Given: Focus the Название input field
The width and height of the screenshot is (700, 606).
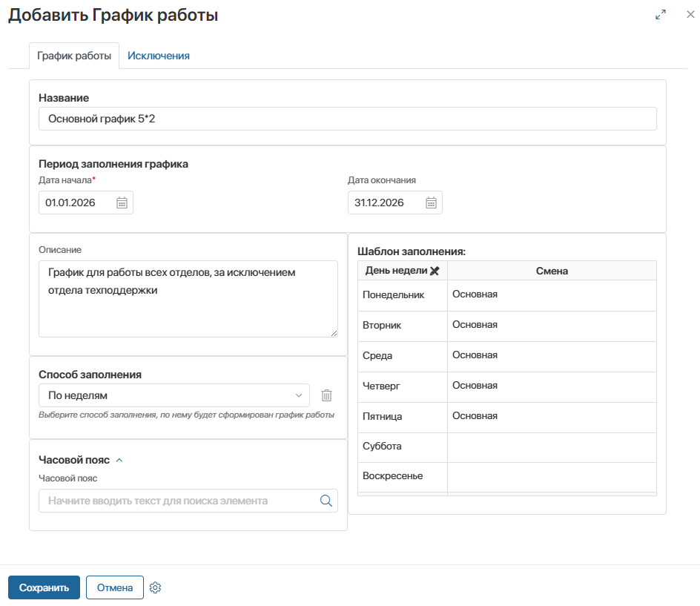Looking at the screenshot, I should (x=347, y=119).
